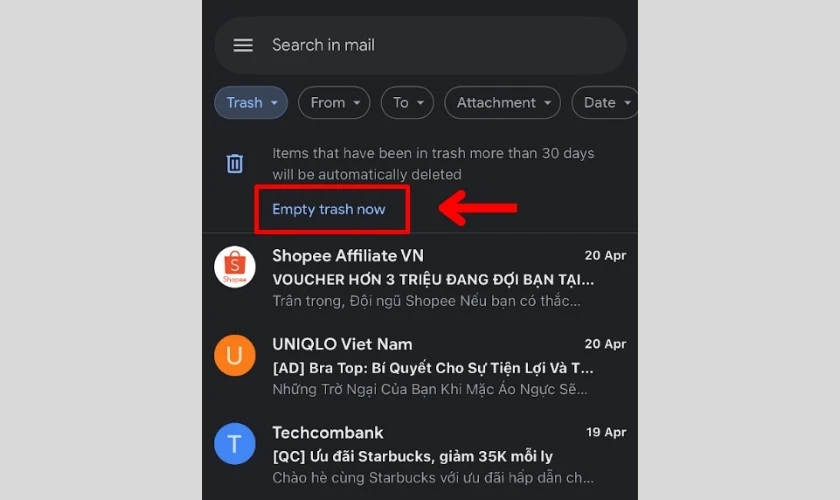Click subject '[QC] Ưu đãi Starbucks, giảm 35K mỗi ly'
840x500 pixels.
click(x=412, y=457)
